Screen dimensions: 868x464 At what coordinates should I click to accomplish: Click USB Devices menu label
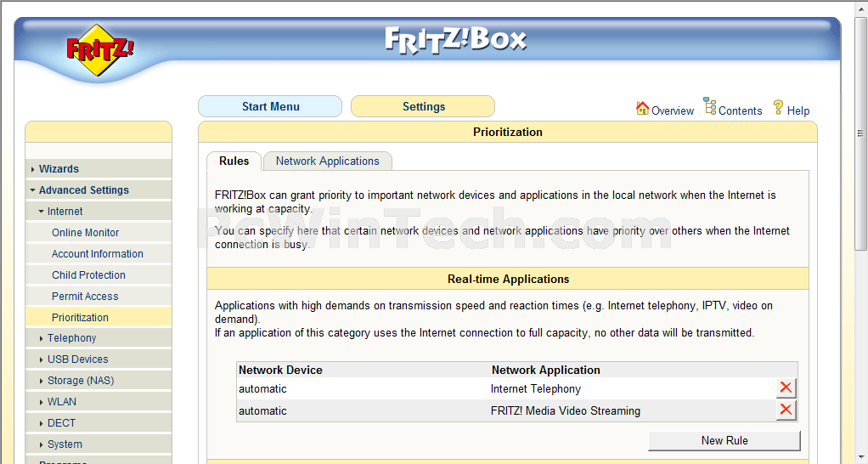77,359
